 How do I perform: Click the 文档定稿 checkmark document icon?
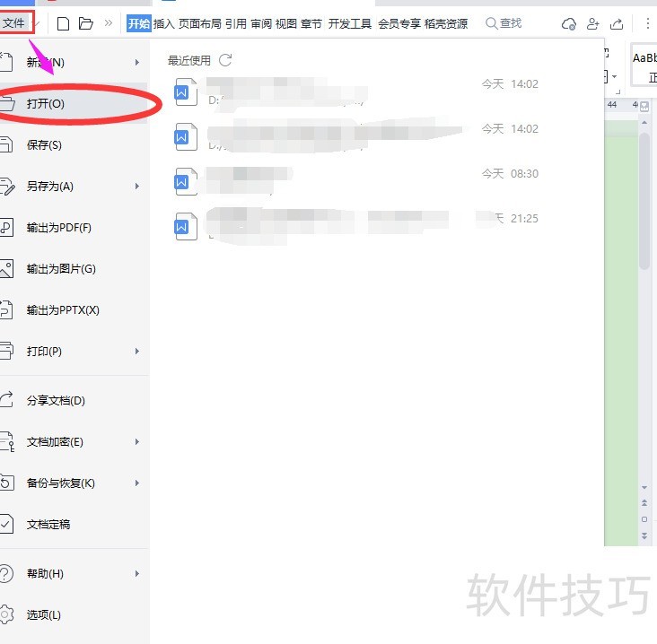(6, 524)
